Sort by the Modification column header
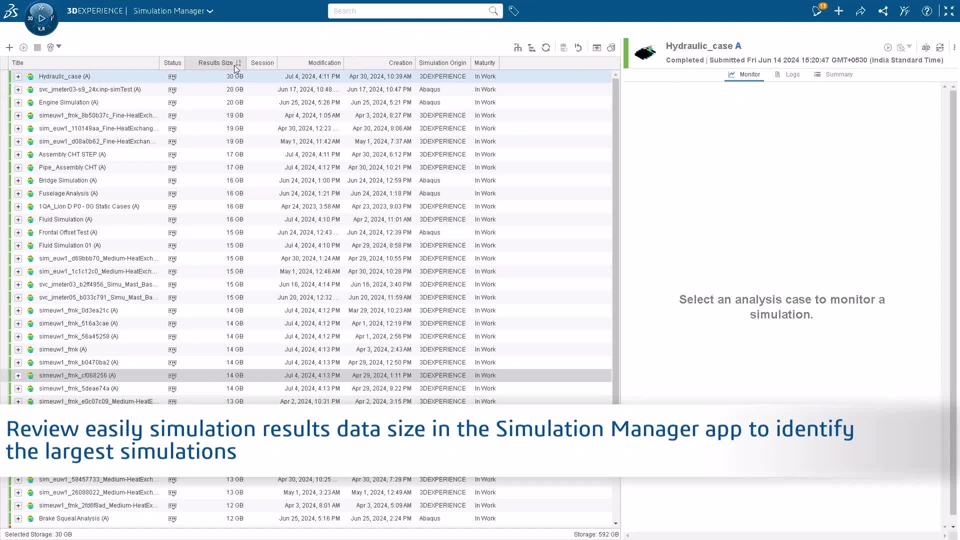The width and height of the screenshot is (960, 540). [x=310, y=62]
